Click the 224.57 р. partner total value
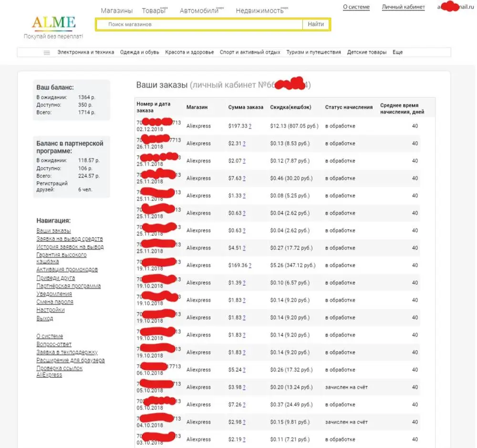Image resolution: width=477 pixels, height=448 pixels. coord(89,176)
